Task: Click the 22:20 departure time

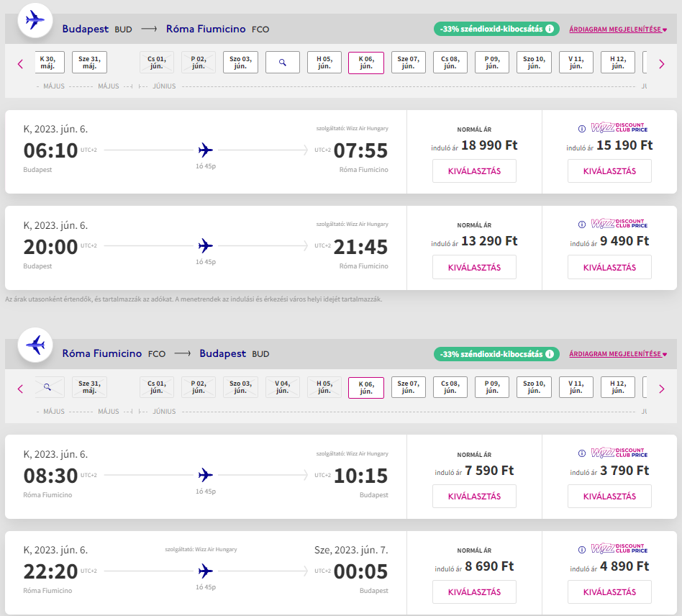Action: coord(50,571)
